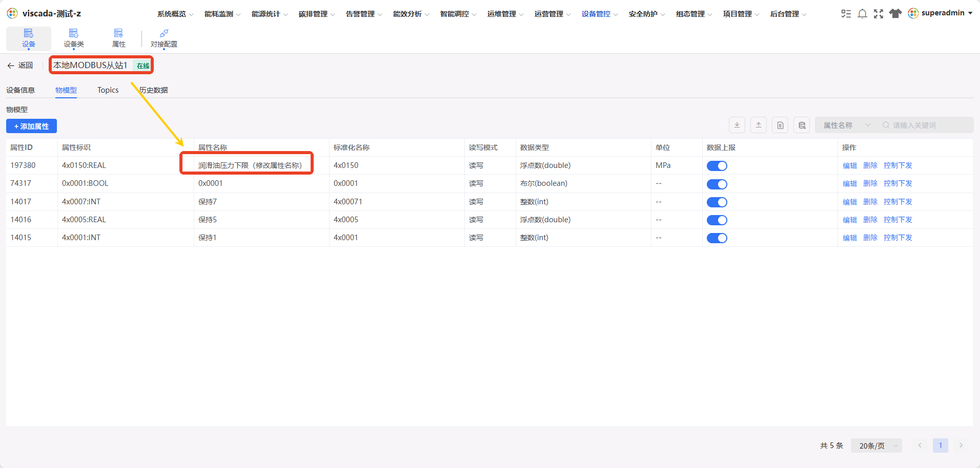Viewport: 980px width, 468px height.
Task: Click the superadmin avatar icon
Action: pyautogui.click(x=913, y=13)
